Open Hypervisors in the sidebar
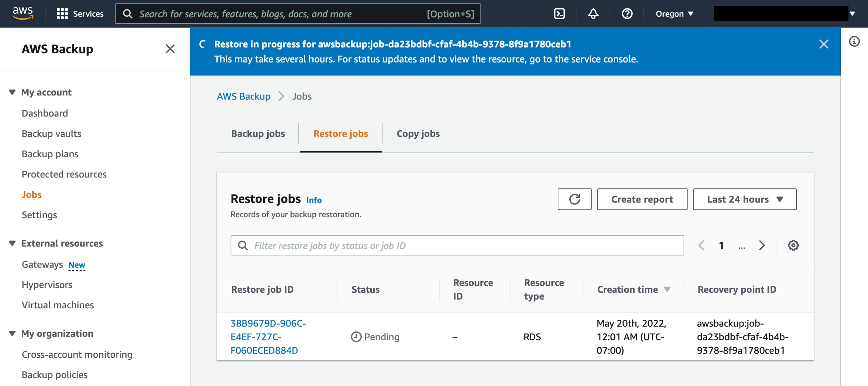 [47, 285]
